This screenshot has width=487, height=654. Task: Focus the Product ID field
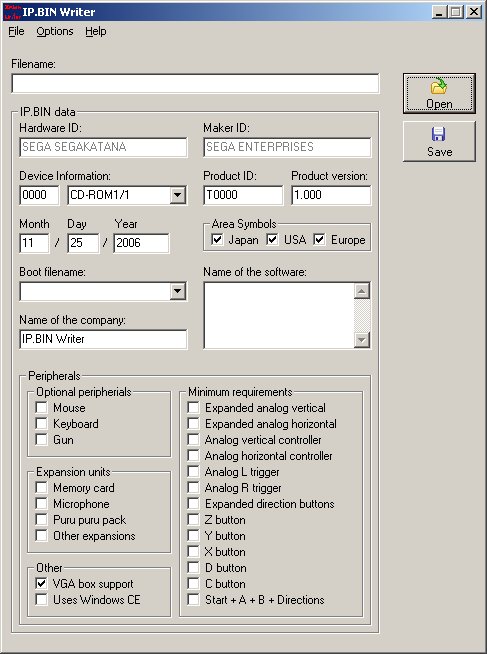[x=243, y=195]
